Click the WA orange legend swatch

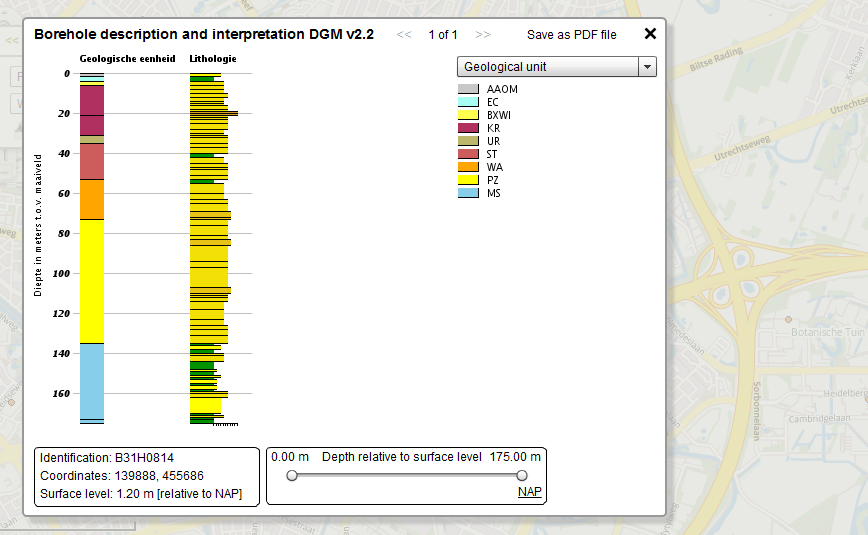[469, 167]
